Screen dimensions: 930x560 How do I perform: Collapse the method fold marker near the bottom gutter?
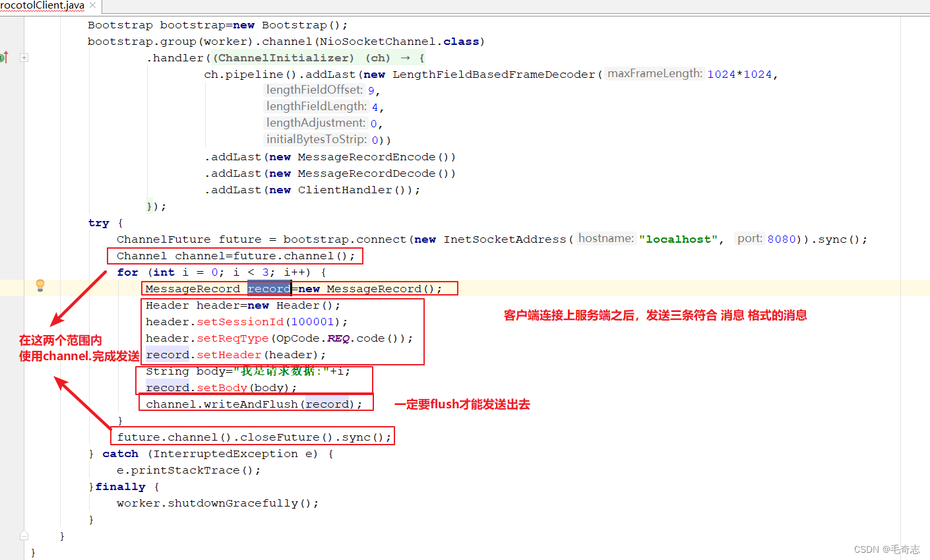(x=24, y=536)
